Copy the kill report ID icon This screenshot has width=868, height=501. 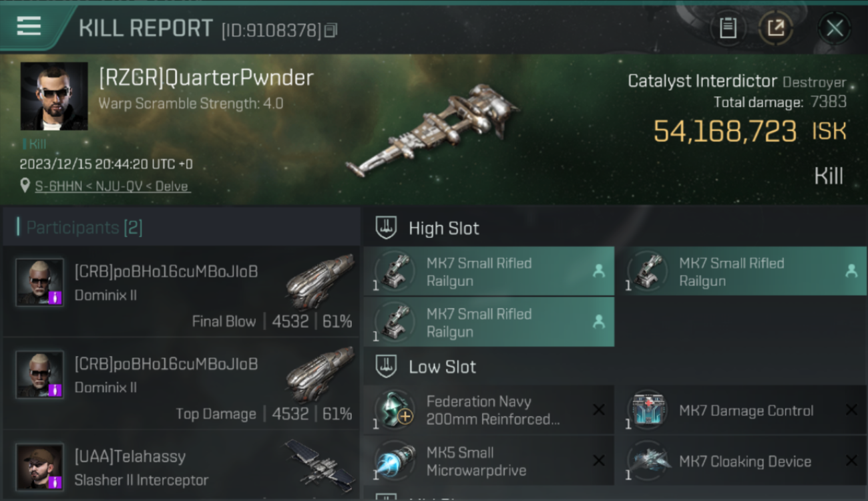[331, 30]
